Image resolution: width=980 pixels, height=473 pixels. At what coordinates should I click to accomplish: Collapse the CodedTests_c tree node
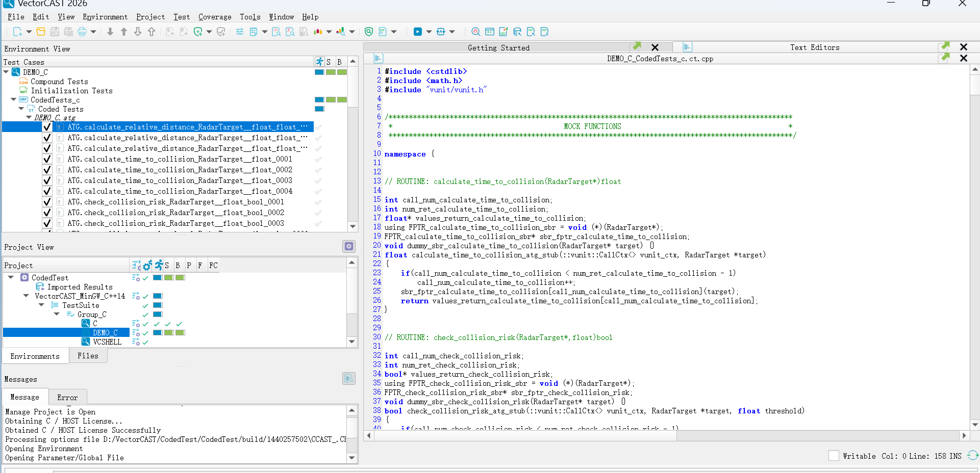point(14,99)
